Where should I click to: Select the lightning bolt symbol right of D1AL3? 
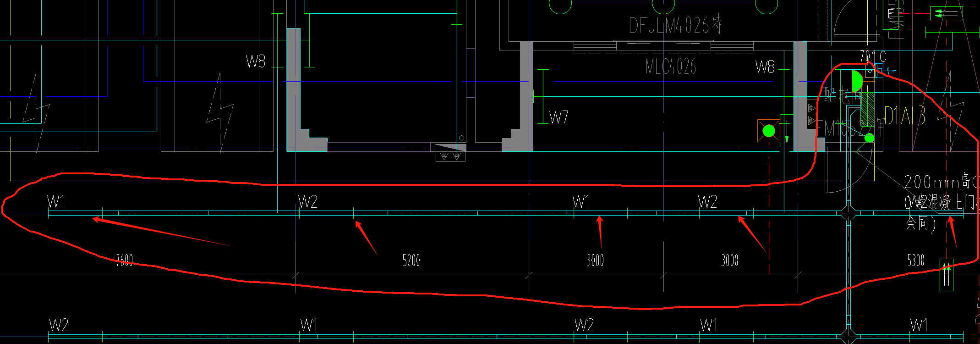[x=951, y=110]
